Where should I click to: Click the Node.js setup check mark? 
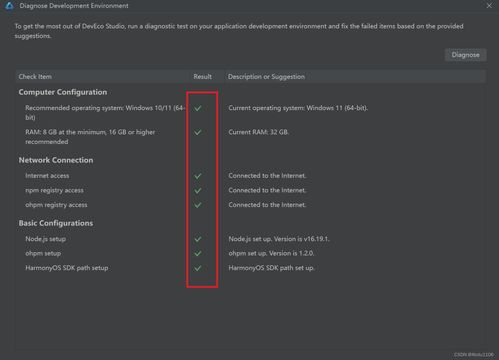[x=198, y=239]
